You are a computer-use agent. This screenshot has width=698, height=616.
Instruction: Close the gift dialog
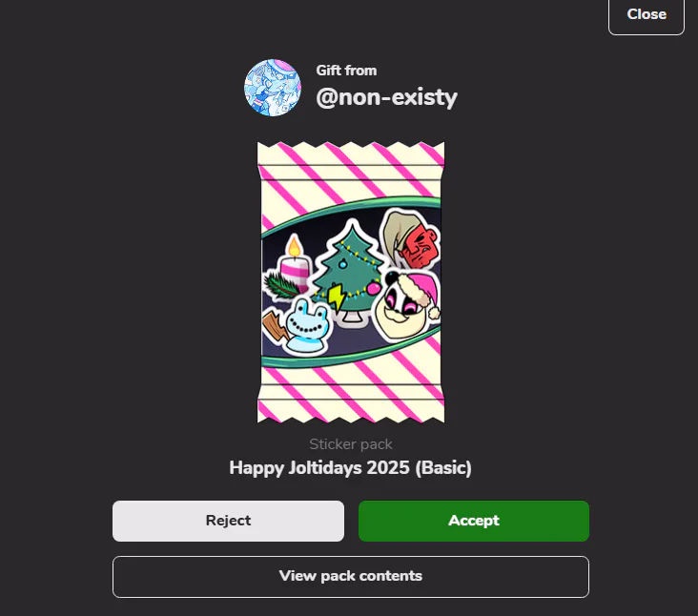click(x=647, y=14)
